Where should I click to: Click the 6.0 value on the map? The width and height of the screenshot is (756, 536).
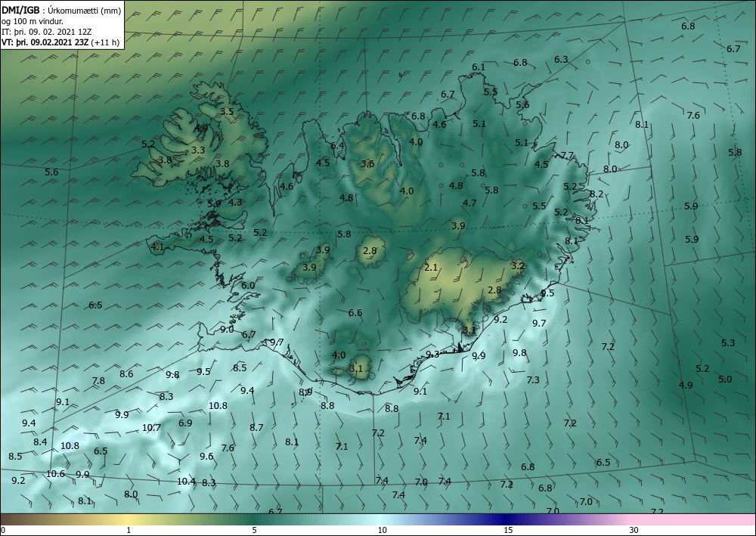(248, 285)
